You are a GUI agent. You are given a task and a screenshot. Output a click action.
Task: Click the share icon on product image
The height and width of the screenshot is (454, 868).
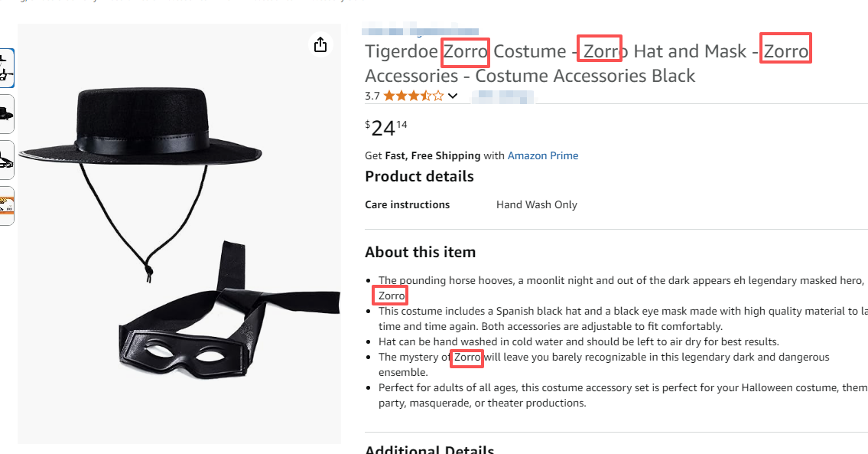tap(320, 44)
